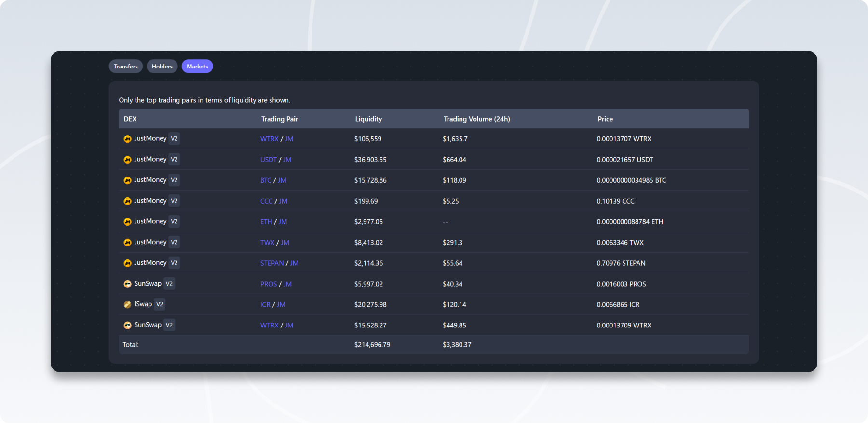
Task: Click the $36,903.55 liquidity value
Action: click(370, 160)
